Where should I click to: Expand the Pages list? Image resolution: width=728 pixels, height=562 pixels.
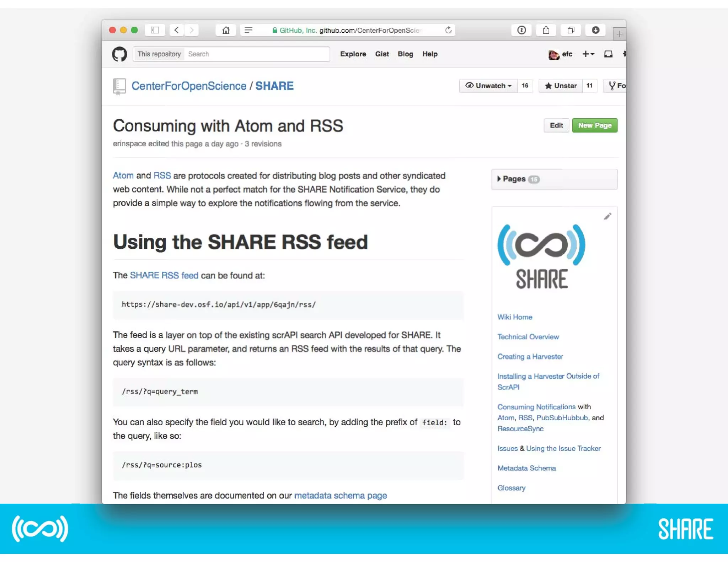point(514,179)
